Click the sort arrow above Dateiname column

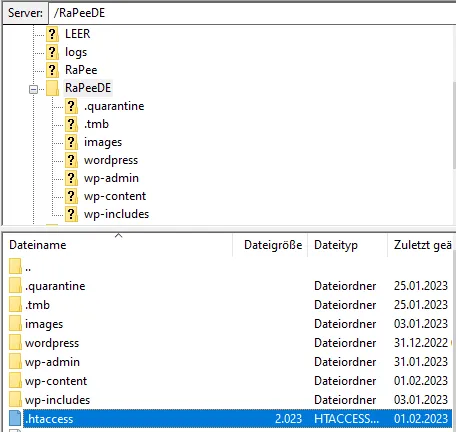(118, 236)
